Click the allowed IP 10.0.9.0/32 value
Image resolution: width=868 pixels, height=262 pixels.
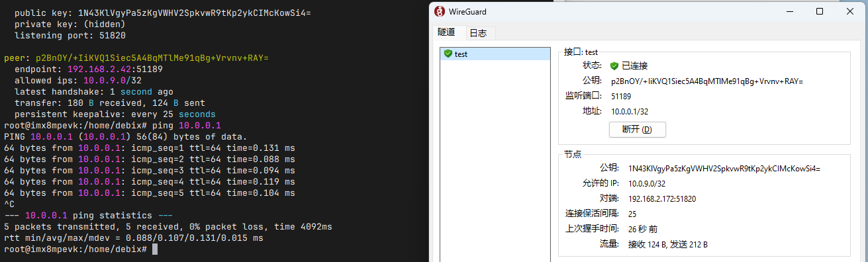647,183
